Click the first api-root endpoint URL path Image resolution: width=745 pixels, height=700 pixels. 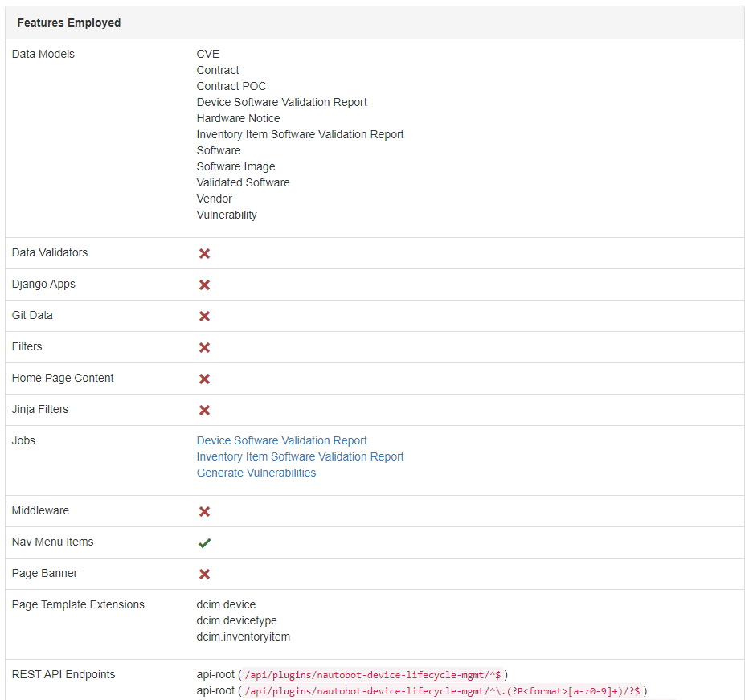pyautogui.click(x=370, y=675)
